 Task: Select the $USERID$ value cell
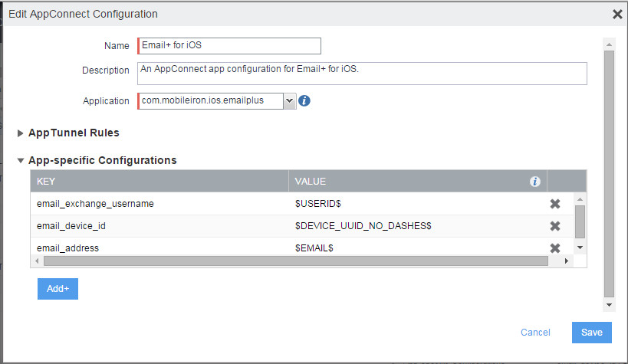pos(418,204)
